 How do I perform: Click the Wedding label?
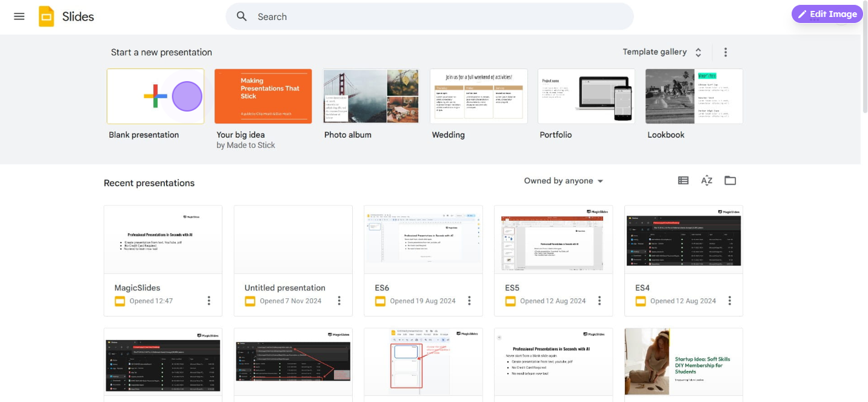(x=449, y=135)
